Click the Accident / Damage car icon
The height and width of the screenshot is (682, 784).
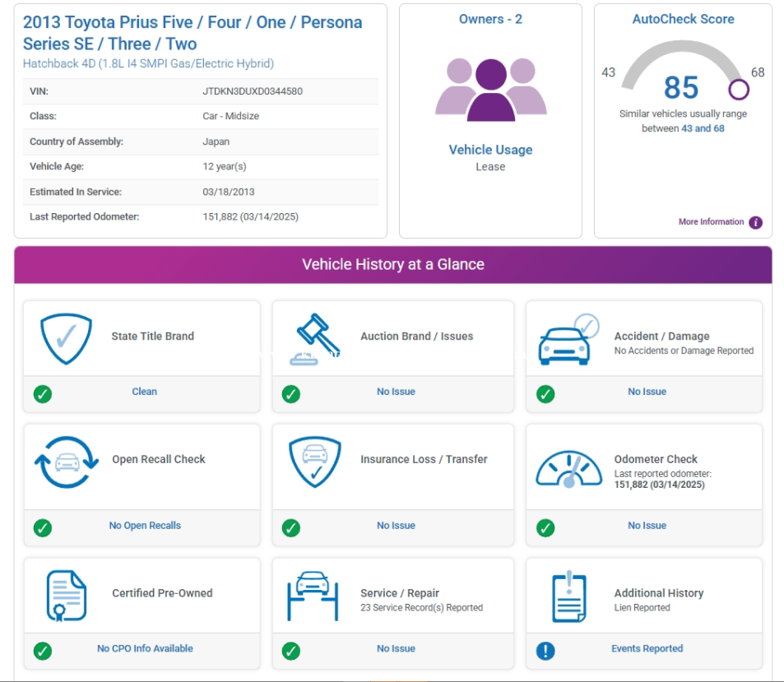click(x=568, y=340)
